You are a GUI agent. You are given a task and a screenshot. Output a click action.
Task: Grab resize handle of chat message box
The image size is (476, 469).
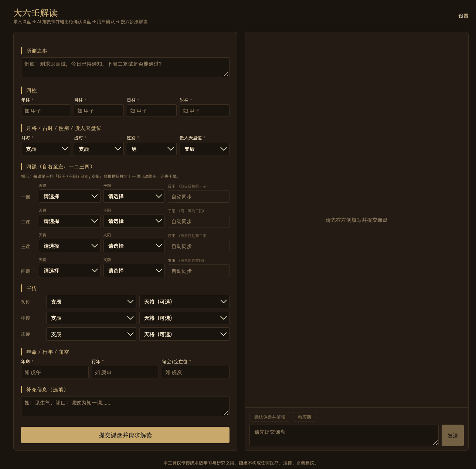[435, 443]
